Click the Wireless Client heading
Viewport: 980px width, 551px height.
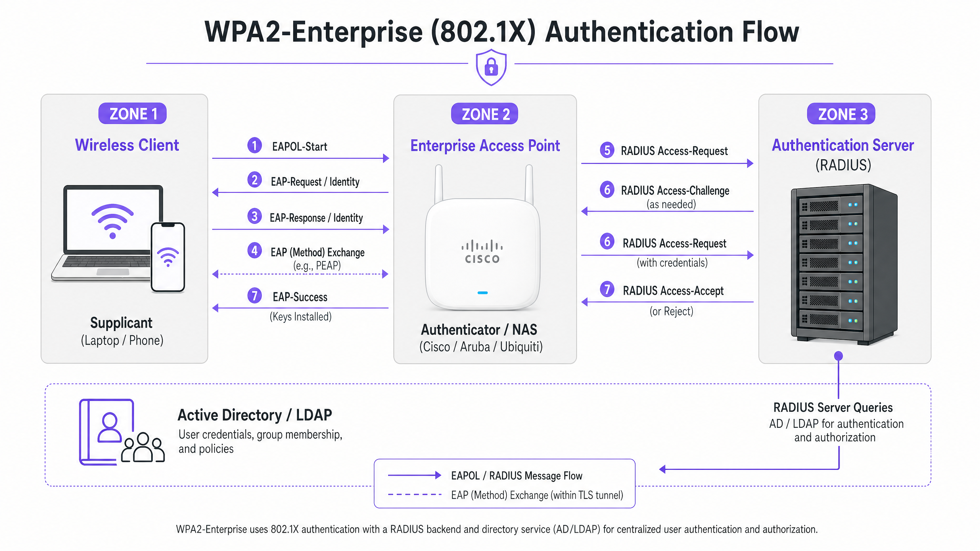(127, 145)
